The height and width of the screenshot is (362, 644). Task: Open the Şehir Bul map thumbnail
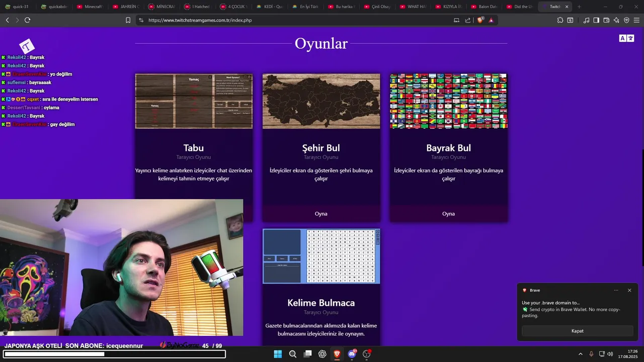pyautogui.click(x=321, y=101)
